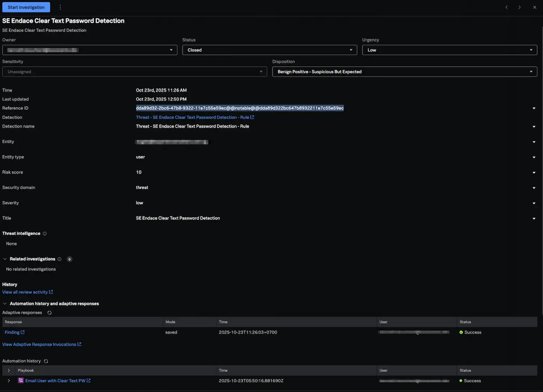The image size is (543, 392).
Task: Refresh the Automation history list
Action: (x=45, y=361)
